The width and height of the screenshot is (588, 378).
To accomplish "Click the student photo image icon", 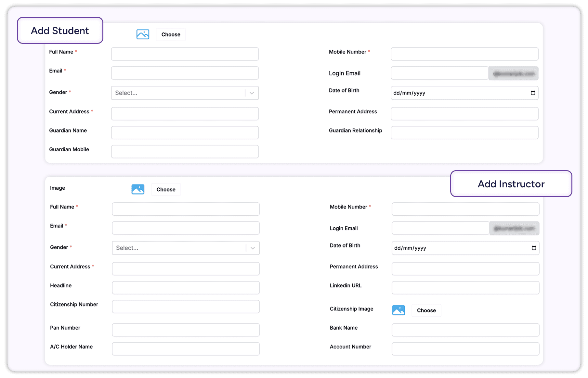I will [x=142, y=34].
